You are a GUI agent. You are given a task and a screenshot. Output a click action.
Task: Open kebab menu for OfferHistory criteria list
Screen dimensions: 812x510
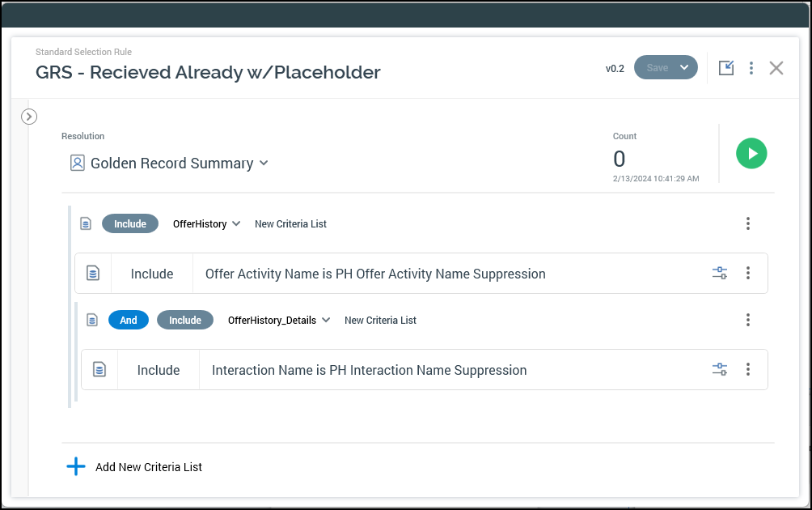pyautogui.click(x=748, y=223)
